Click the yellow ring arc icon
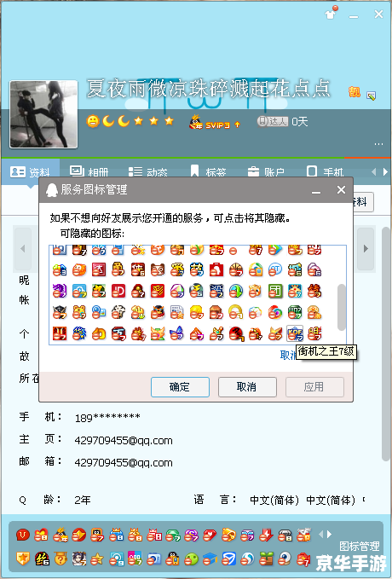The width and height of the screenshot is (392, 579). [236, 312]
